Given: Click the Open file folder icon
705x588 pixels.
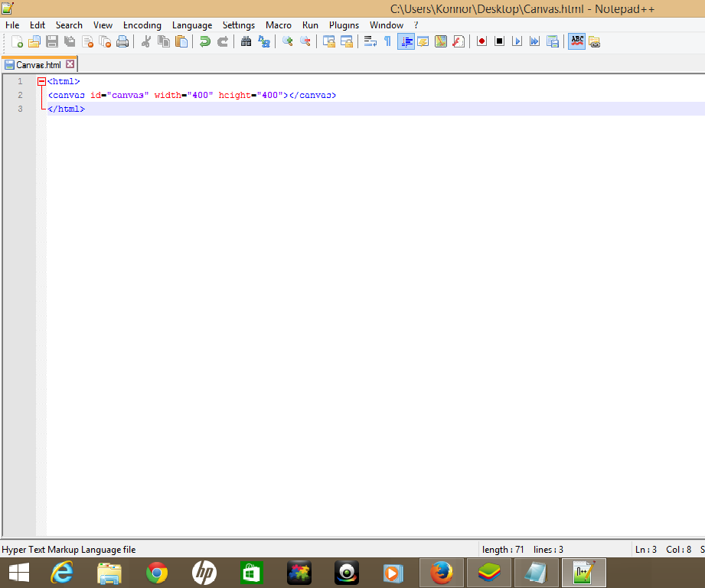Looking at the screenshot, I should [34, 42].
